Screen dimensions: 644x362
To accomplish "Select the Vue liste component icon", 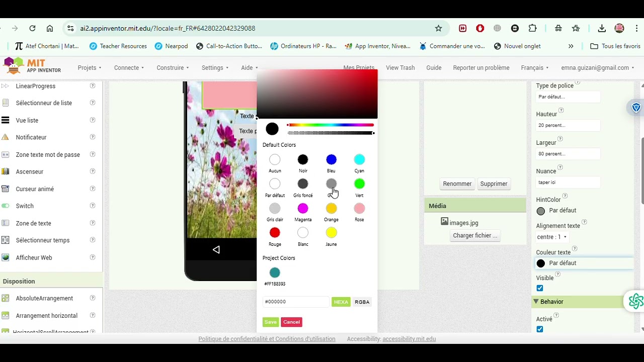I will click(6, 120).
